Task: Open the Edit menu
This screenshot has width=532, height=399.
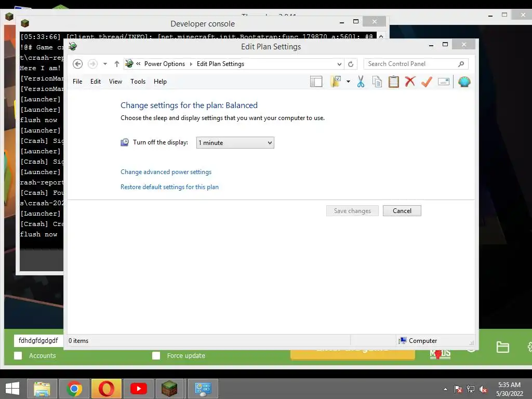Action: pos(96,82)
